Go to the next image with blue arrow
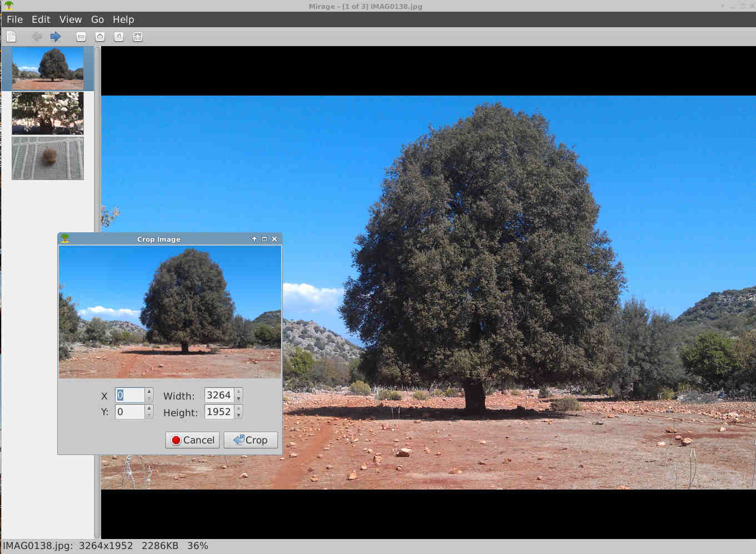The image size is (756, 554). pos(55,37)
